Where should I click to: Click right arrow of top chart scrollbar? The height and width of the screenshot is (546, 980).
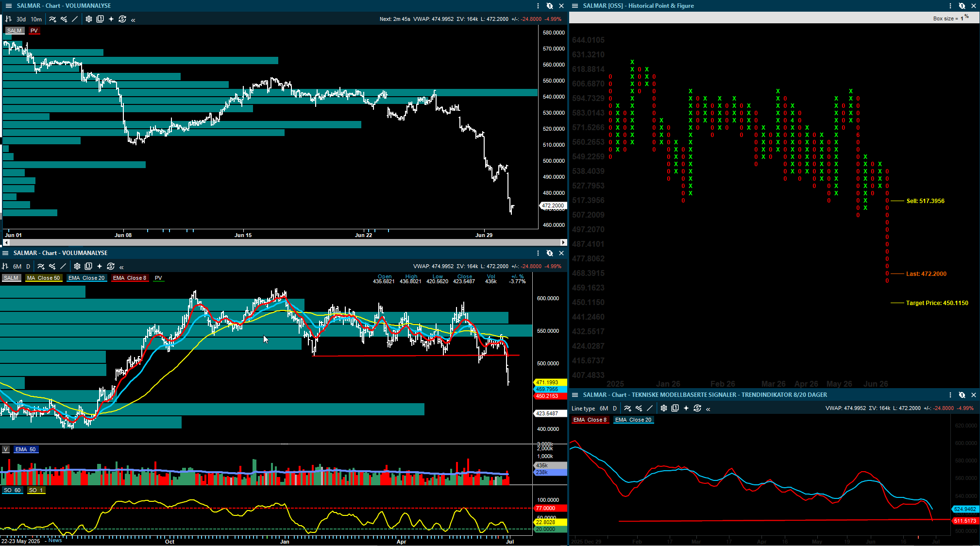563,242
